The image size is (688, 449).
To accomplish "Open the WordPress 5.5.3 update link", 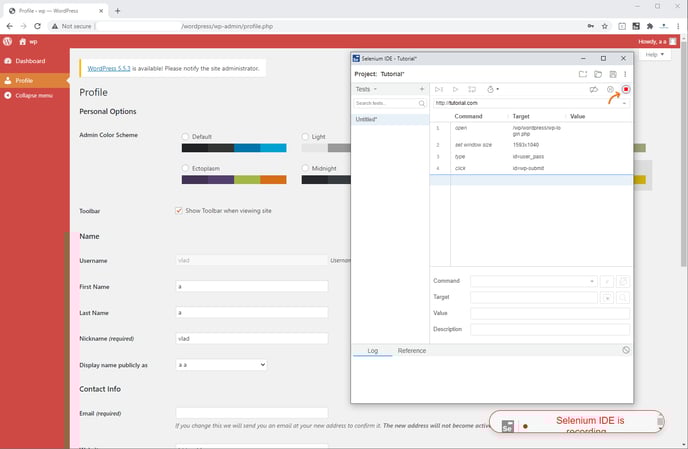I will pyautogui.click(x=109, y=68).
